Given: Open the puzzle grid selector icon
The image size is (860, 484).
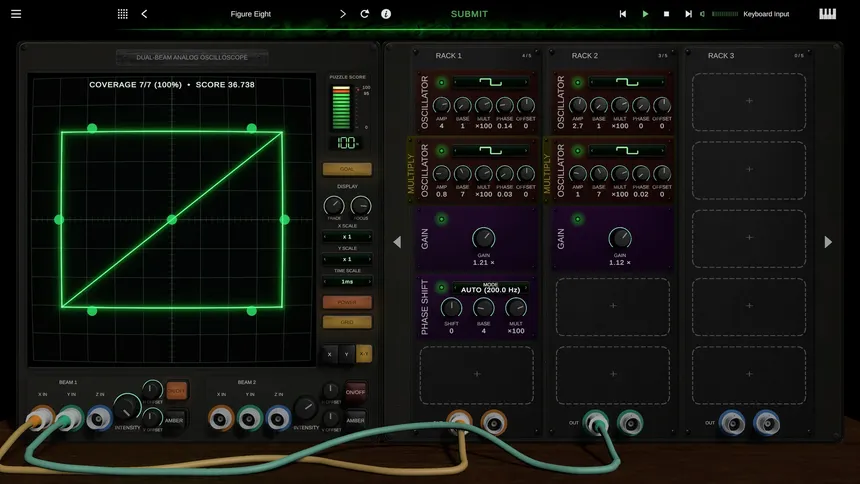Looking at the screenshot, I should coord(123,14).
